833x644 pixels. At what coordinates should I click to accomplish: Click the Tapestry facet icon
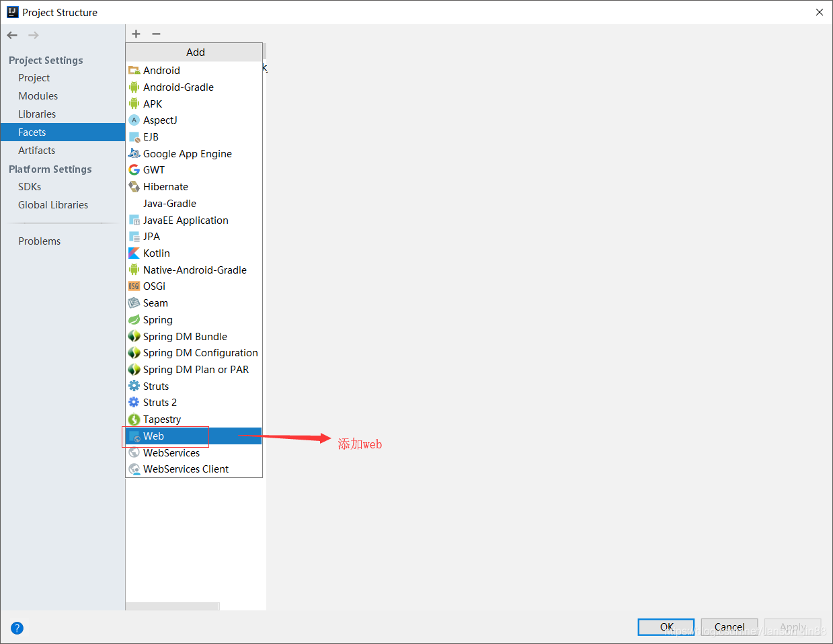click(x=134, y=419)
